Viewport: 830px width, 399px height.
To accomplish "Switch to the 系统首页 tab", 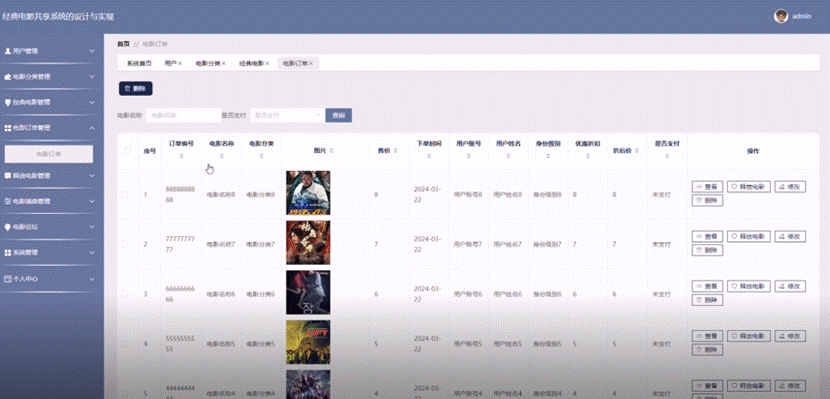I will tap(139, 64).
